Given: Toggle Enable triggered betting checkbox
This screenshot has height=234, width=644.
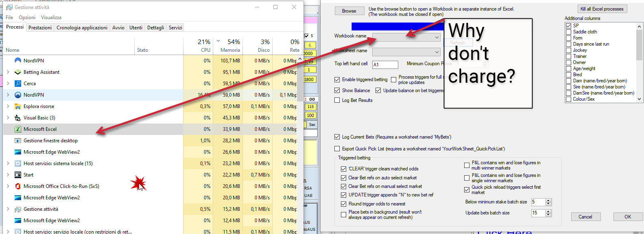Looking at the screenshot, I should [x=337, y=79].
